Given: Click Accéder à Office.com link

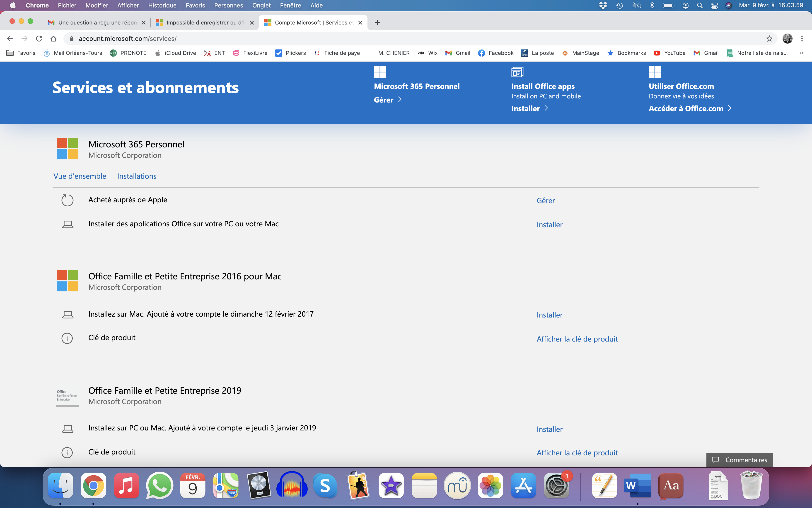Looking at the screenshot, I should pos(690,109).
